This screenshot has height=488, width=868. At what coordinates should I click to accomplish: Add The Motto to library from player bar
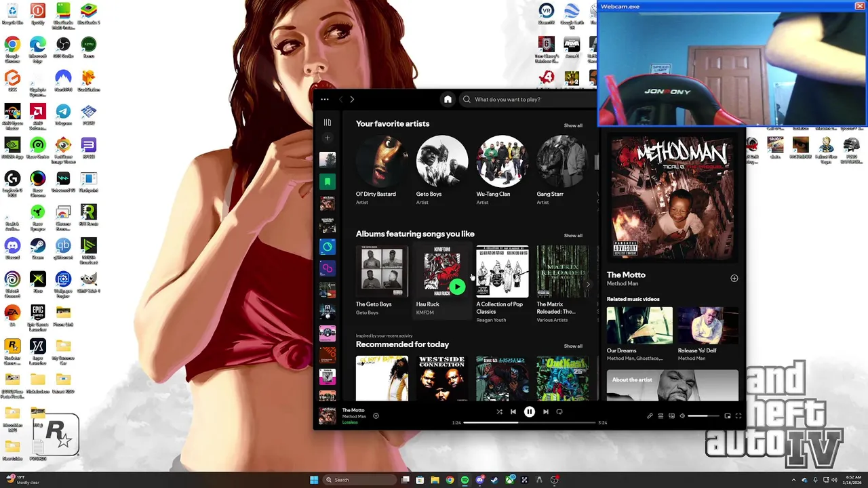[376, 415]
